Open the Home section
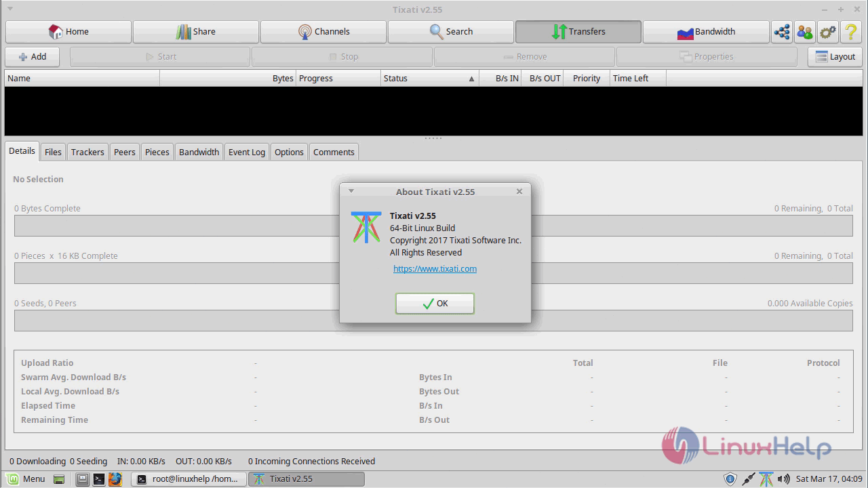The height and width of the screenshot is (488, 868). point(68,32)
